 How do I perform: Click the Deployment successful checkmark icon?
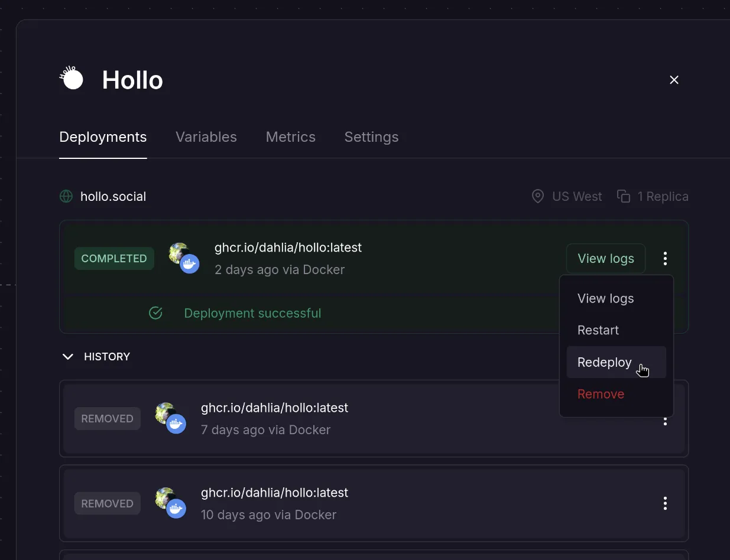coord(155,313)
